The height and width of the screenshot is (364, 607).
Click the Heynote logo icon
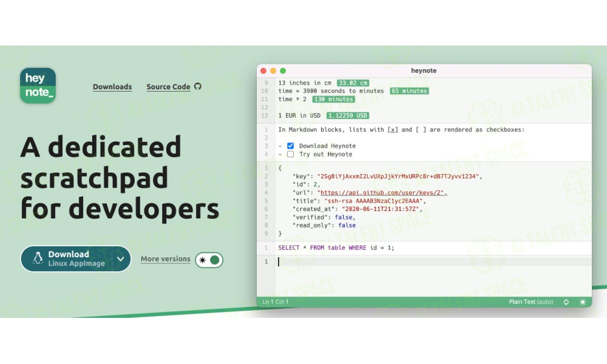38,86
